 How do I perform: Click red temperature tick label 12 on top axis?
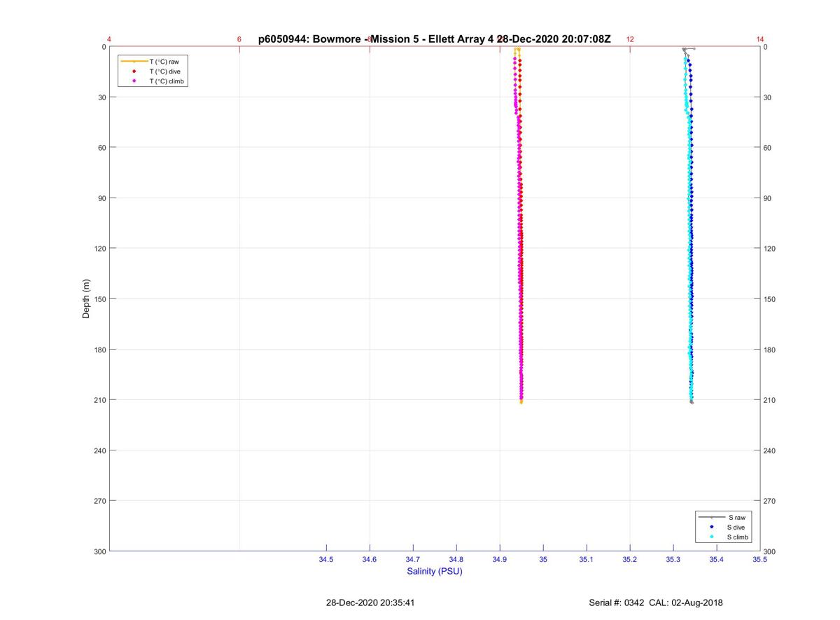[x=630, y=39]
